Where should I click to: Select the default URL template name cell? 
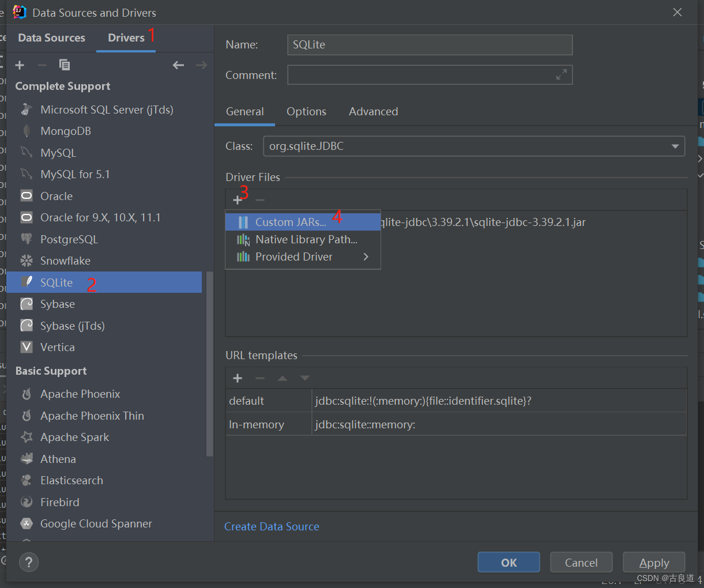pyautogui.click(x=269, y=401)
